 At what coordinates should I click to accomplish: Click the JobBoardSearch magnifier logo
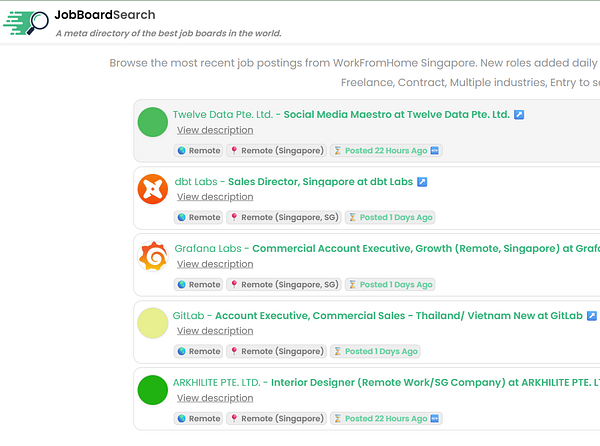tap(26, 23)
